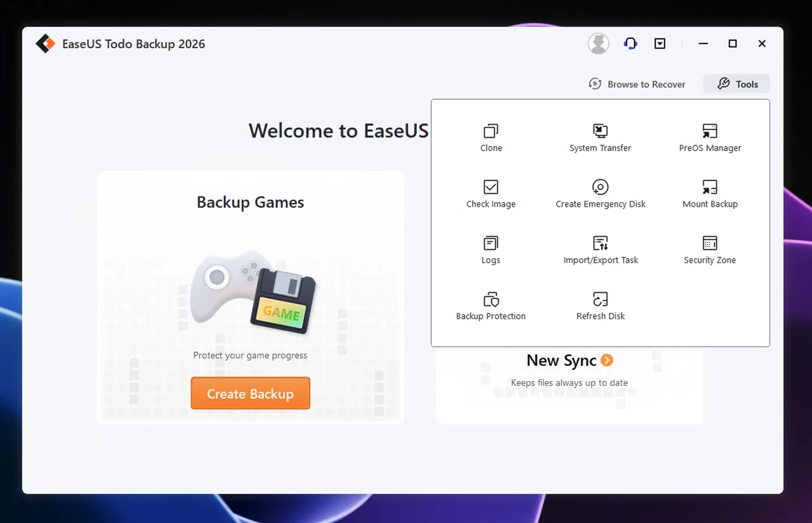Open Browse to Recover
The width and height of the screenshot is (812, 523).
coord(637,84)
